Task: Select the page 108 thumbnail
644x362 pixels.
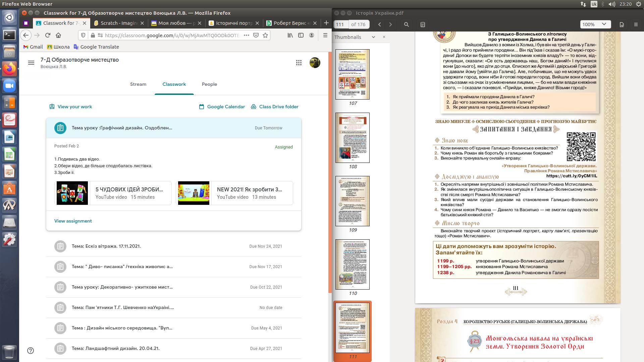Action: 353,138
